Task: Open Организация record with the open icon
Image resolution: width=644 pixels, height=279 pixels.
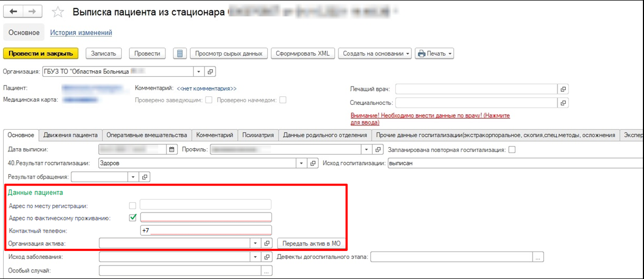Action: 210,71
